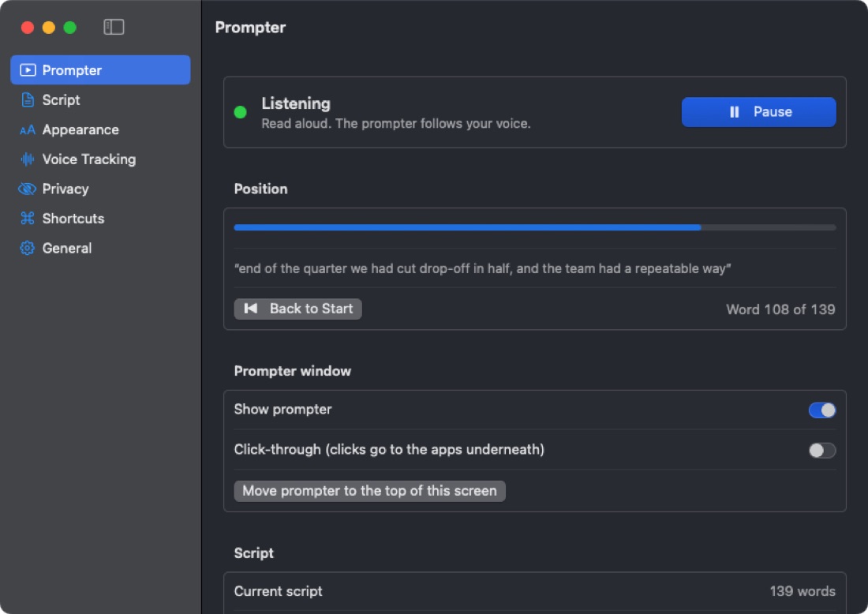Click the 'Prompter window' section heading

(x=292, y=371)
